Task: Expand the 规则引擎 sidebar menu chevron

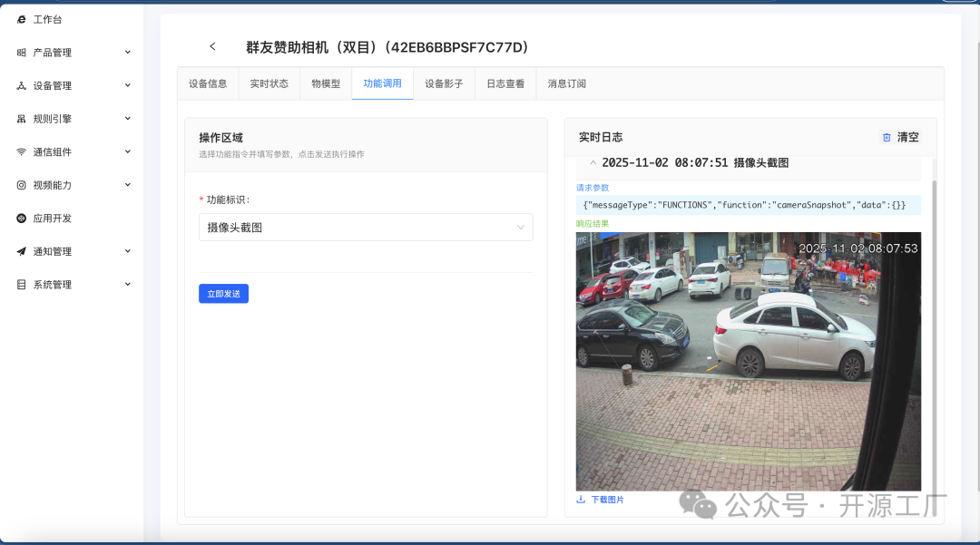Action: coord(127,118)
